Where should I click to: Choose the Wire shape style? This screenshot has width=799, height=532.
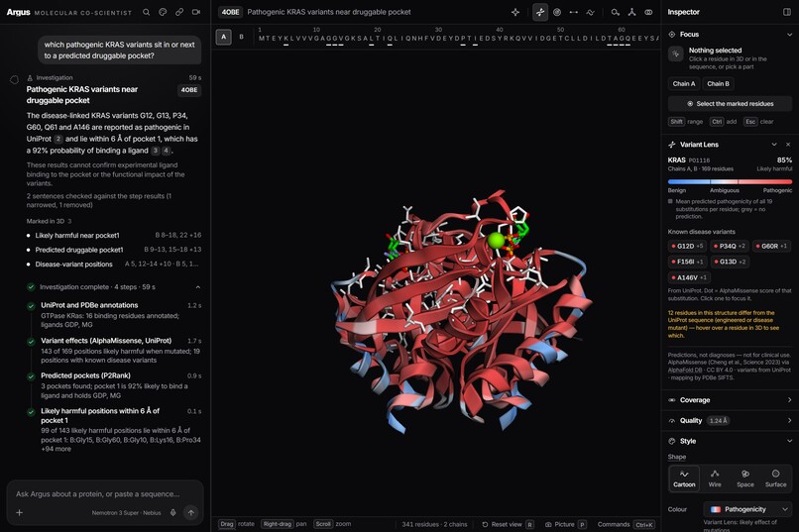(x=715, y=479)
